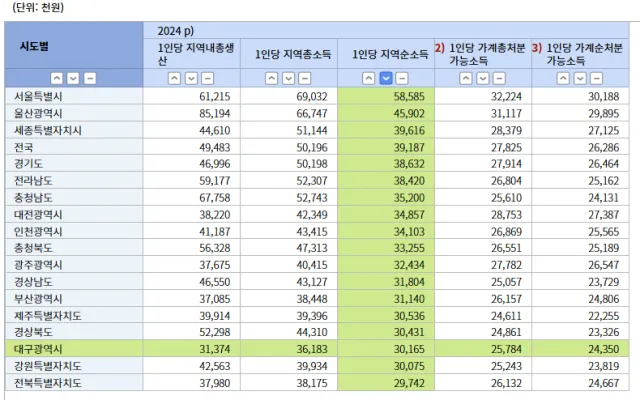Sort 1인당 지역총소득 ascending
Viewport: 640px width, 400px height.
click(x=271, y=78)
